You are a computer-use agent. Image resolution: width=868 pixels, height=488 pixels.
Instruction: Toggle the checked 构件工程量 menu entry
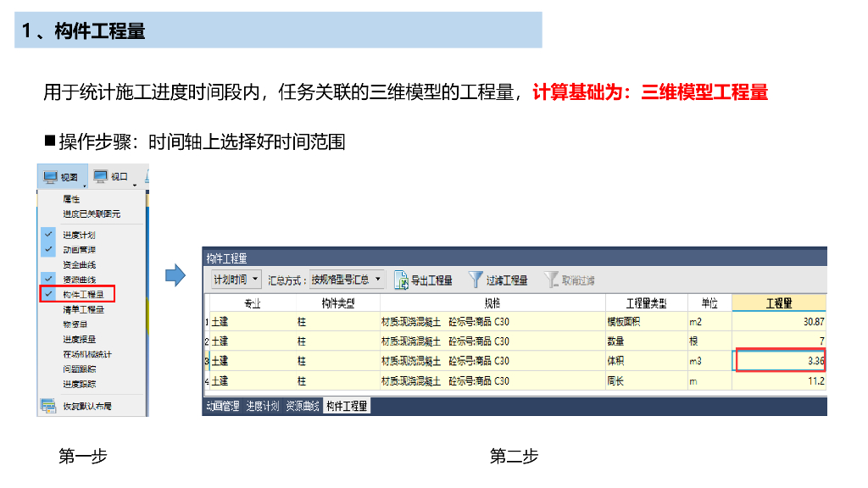point(77,294)
